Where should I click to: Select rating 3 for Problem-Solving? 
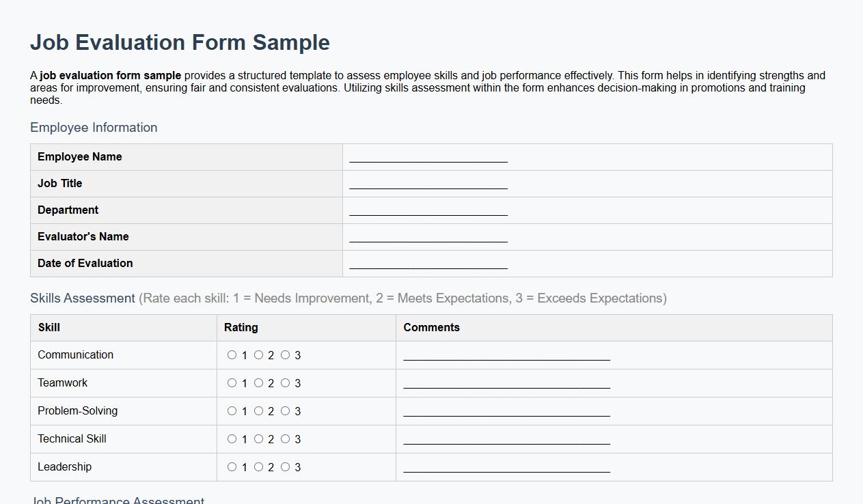pyautogui.click(x=286, y=410)
